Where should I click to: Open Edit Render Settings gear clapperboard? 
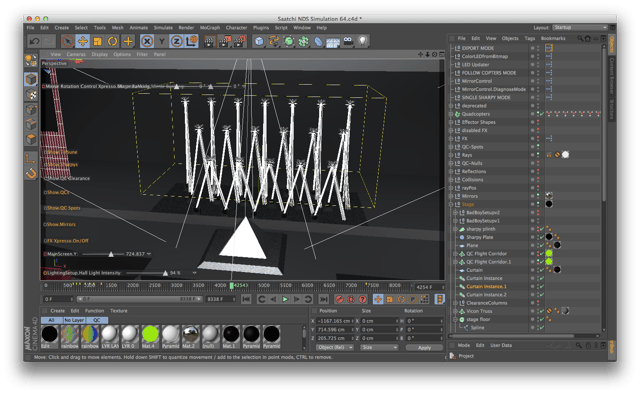click(x=240, y=41)
